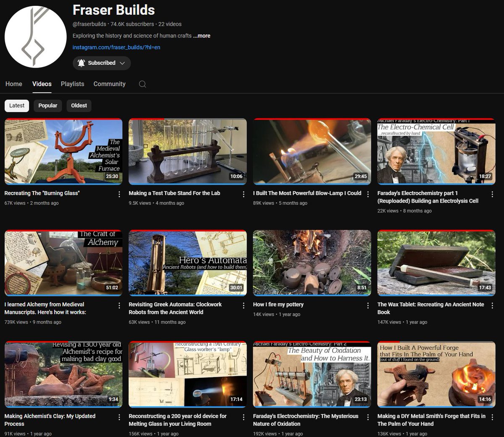The image size is (504, 437).
Task: Open the instagram.com/fraser_builds link
Action: click(116, 47)
